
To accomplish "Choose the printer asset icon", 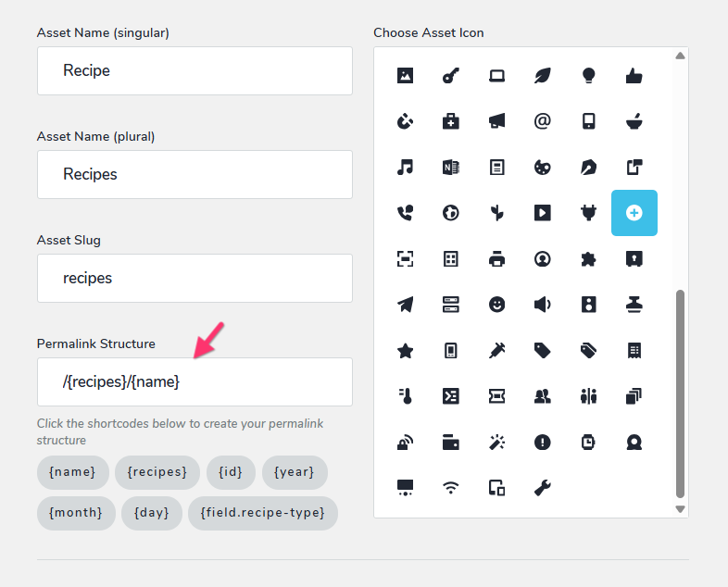I will click(496, 258).
